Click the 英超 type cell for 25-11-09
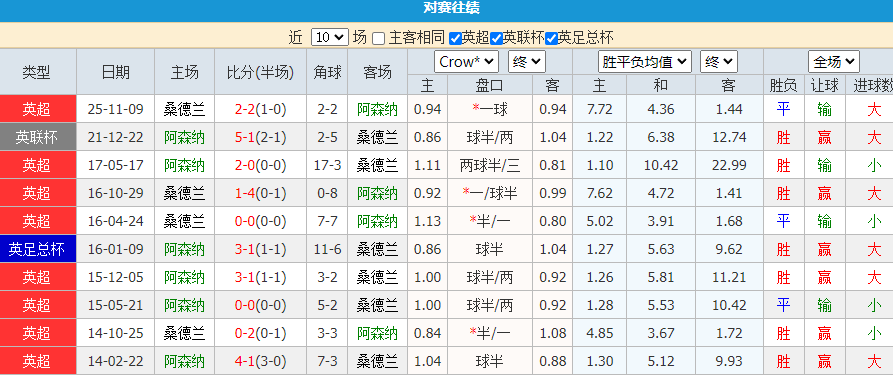 pyautogui.click(x=38, y=109)
